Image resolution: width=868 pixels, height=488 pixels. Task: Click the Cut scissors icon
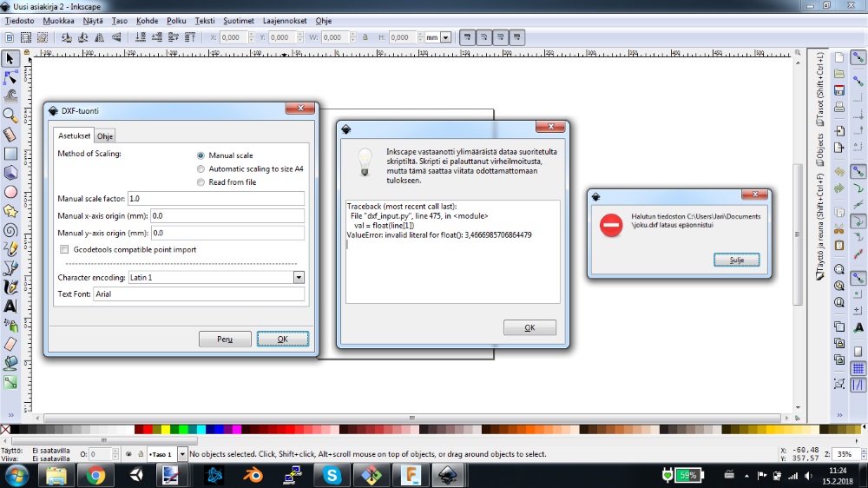click(x=839, y=228)
